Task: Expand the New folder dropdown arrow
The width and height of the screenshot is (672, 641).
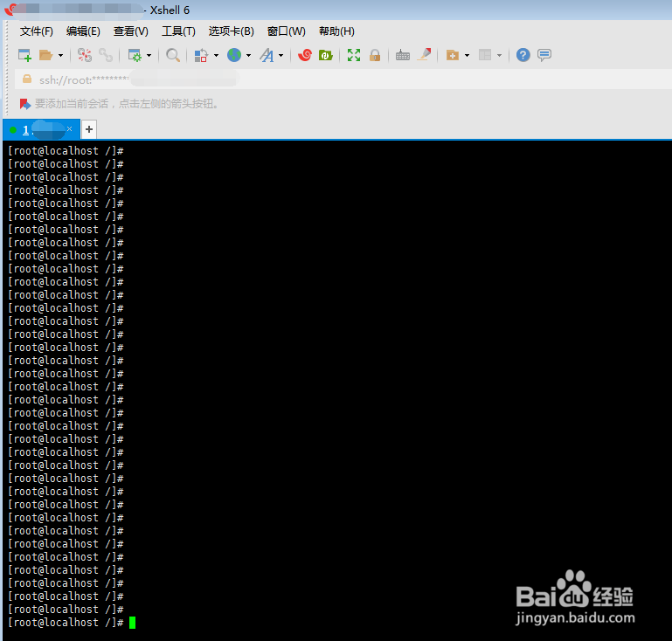Action: tap(467, 55)
